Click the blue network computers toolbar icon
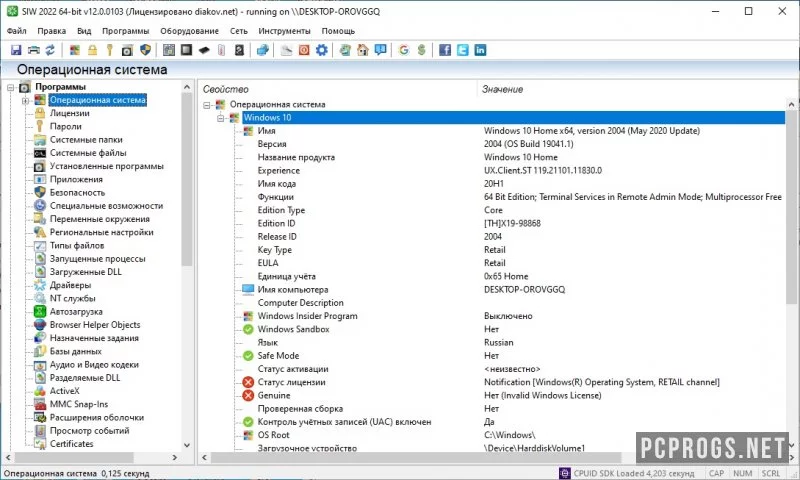The image size is (800, 480). [x=262, y=50]
